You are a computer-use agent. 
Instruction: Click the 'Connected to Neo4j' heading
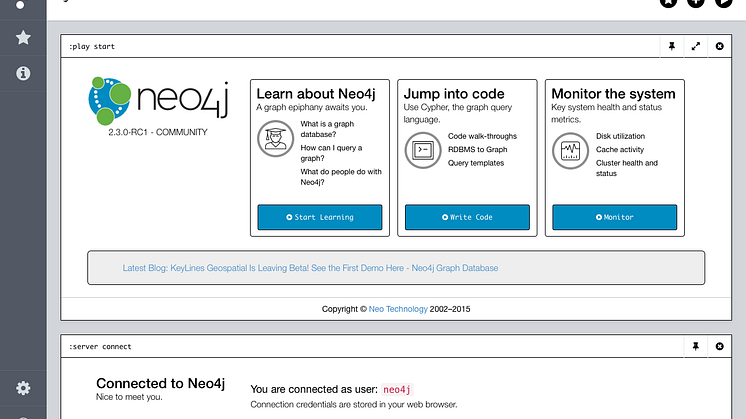160,383
